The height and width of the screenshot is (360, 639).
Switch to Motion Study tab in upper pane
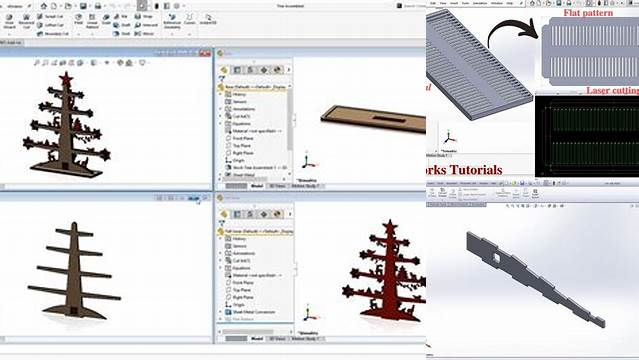[305, 186]
